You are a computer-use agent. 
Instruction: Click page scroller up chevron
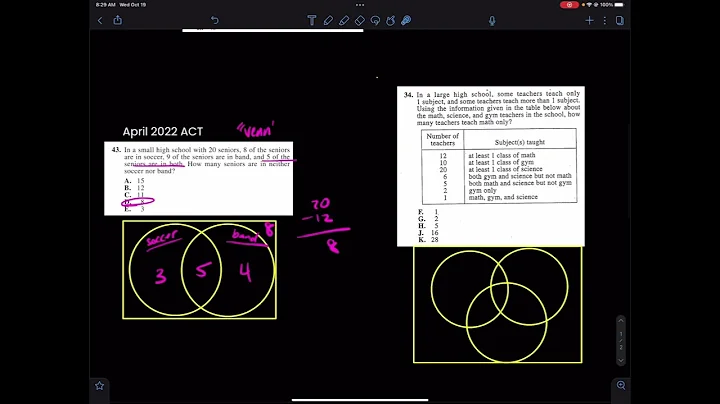[x=620, y=320]
